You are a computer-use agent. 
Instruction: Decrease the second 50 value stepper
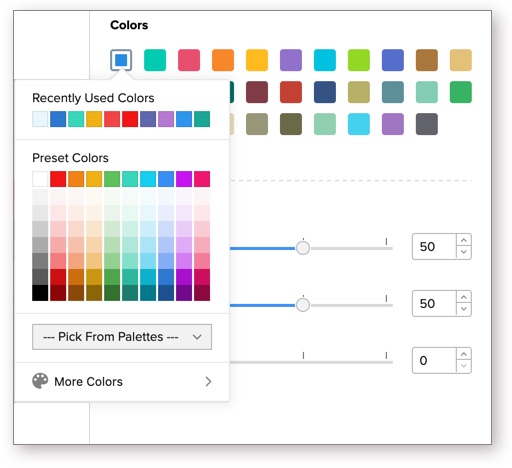pos(464,309)
